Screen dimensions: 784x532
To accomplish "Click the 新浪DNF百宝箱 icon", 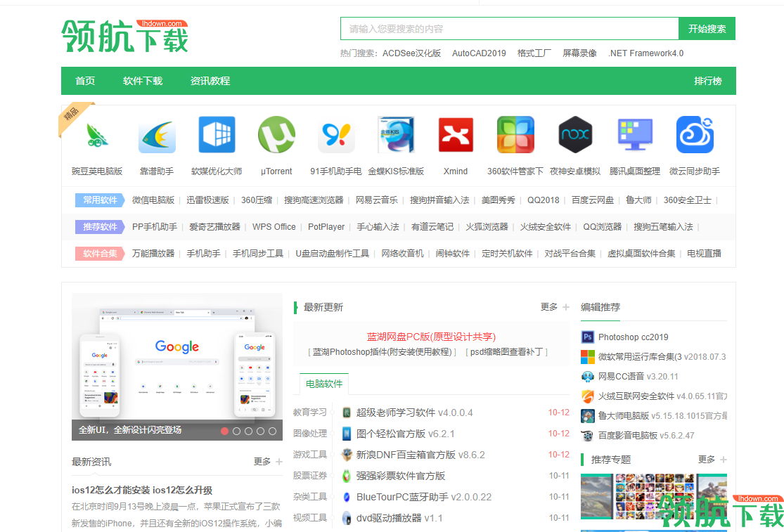I will point(347,455).
